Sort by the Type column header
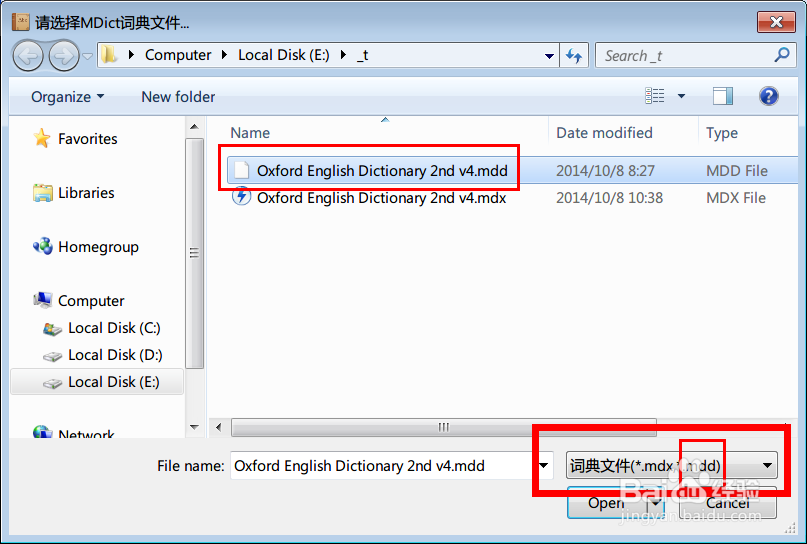Screen dimensions: 807x544 pos(722,133)
